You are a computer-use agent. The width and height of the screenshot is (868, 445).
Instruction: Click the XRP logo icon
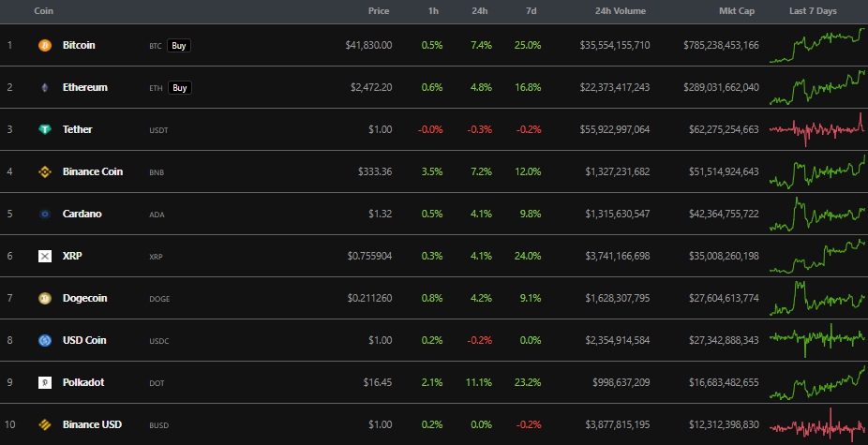point(44,256)
